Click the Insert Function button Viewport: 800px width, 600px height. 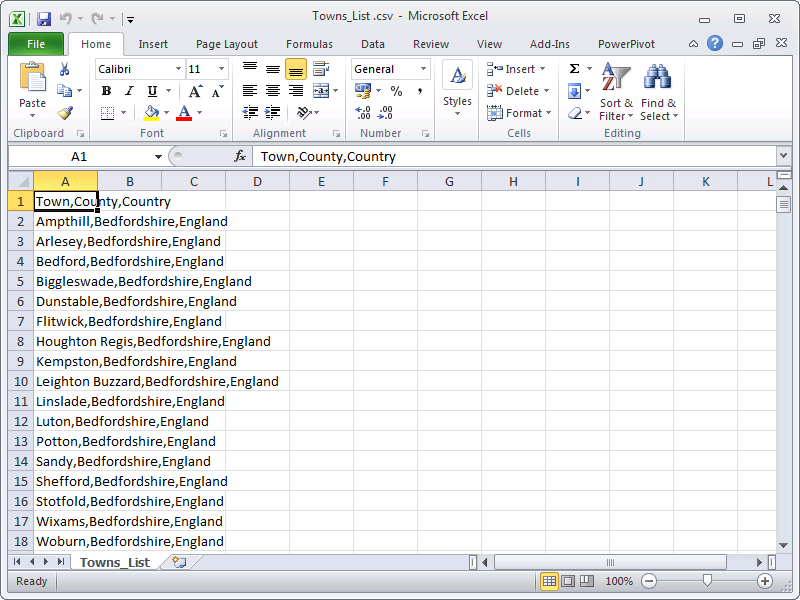coord(240,155)
